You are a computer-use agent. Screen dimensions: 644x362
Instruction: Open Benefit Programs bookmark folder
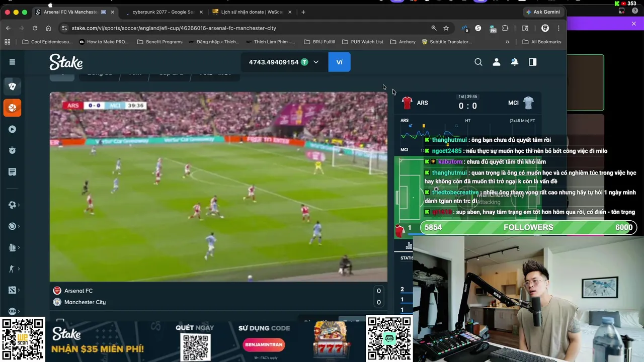point(159,42)
